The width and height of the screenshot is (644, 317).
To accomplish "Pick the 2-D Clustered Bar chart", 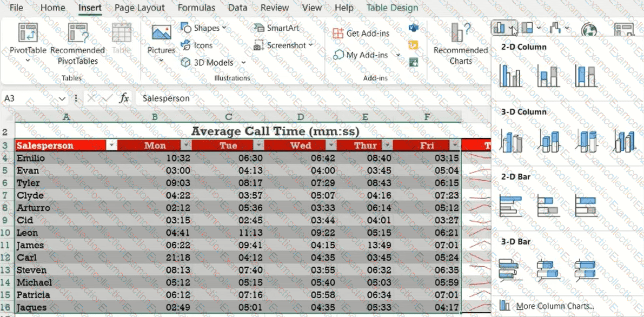I will [510, 206].
